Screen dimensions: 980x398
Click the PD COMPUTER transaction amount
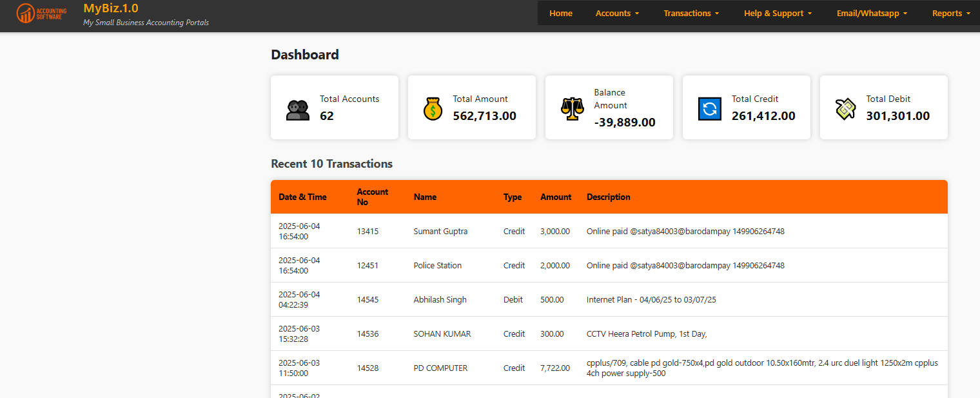[554, 368]
